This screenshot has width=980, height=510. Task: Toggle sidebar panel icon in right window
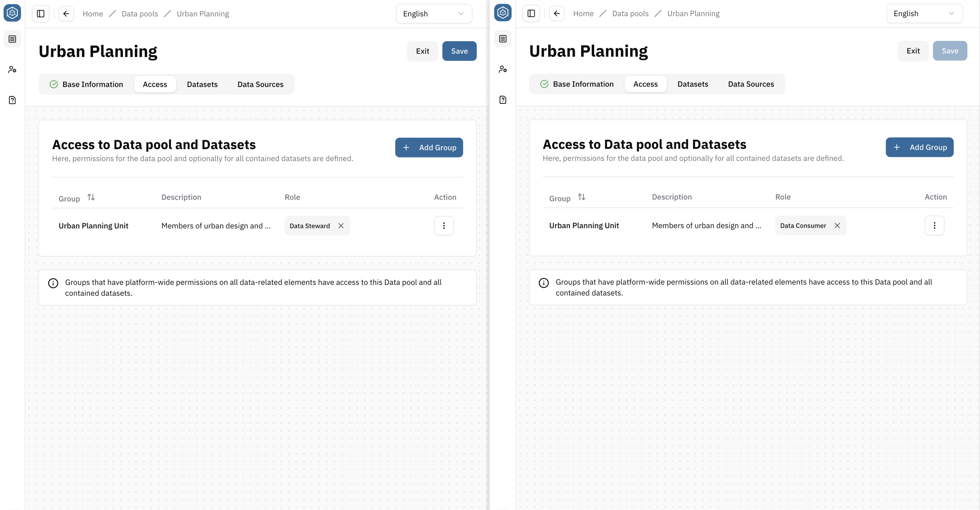pyautogui.click(x=531, y=13)
